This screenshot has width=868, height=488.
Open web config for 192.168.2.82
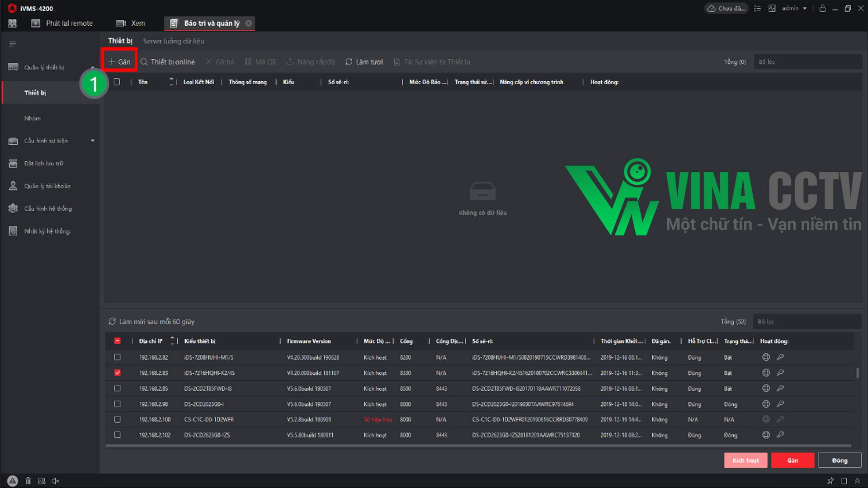click(x=766, y=357)
